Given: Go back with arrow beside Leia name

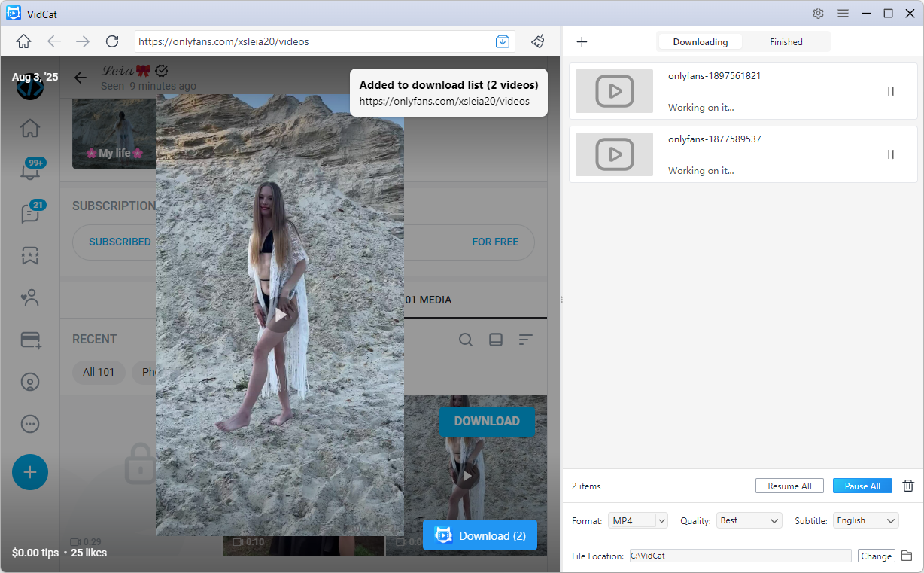Looking at the screenshot, I should coord(81,77).
